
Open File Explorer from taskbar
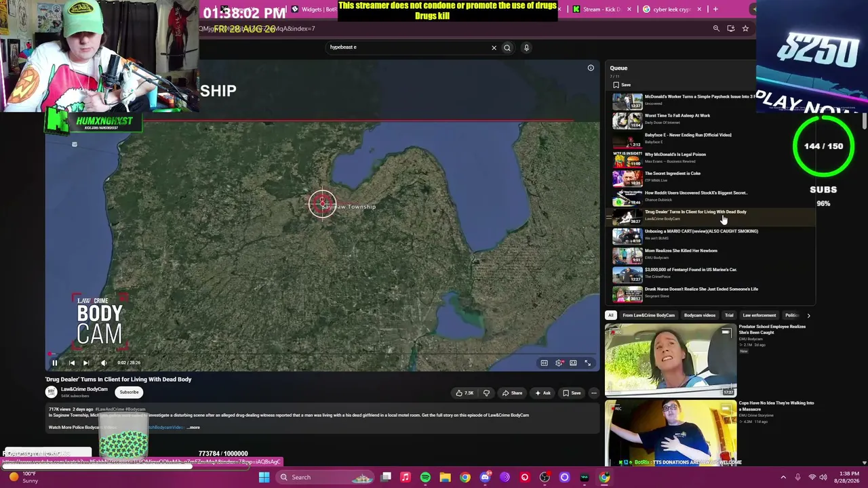tap(445, 477)
